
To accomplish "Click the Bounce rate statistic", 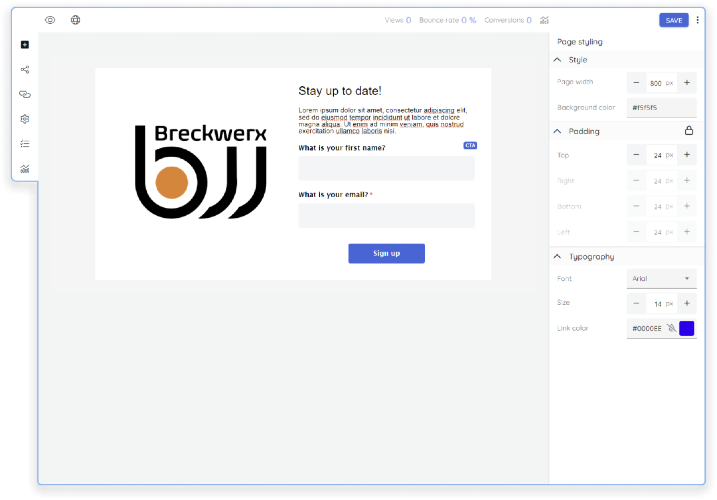I will pyautogui.click(x=448, y=20).
